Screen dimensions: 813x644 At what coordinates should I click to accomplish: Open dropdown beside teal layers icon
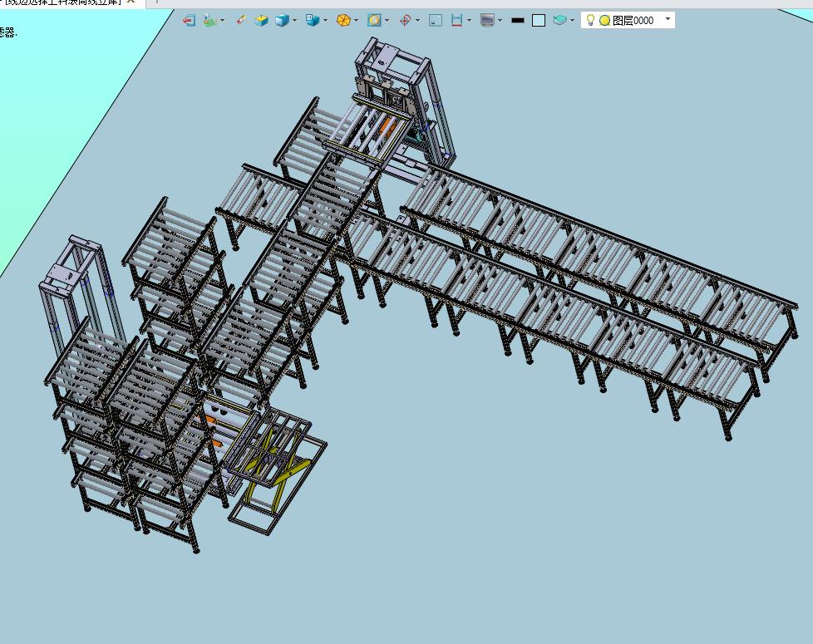pyautogui.click(x=572, y=21)
